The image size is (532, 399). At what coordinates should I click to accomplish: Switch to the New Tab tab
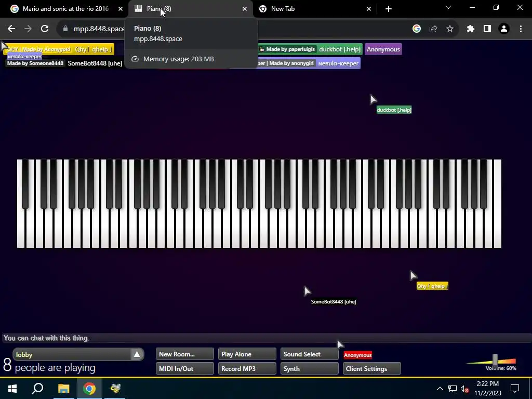(x=314, y=9)
